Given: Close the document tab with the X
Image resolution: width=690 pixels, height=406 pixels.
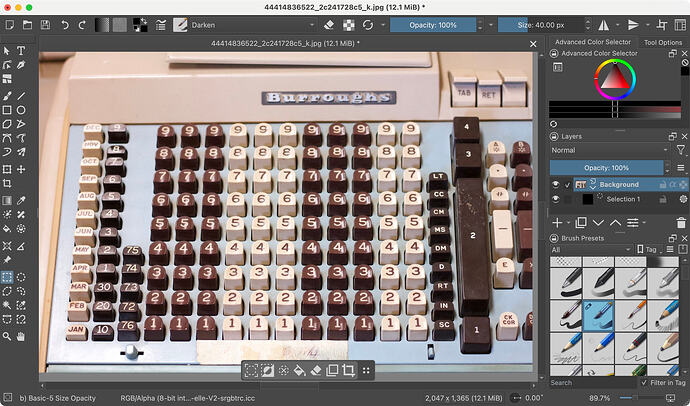Looking at the screenshot, I should click(x=533, y=44).
